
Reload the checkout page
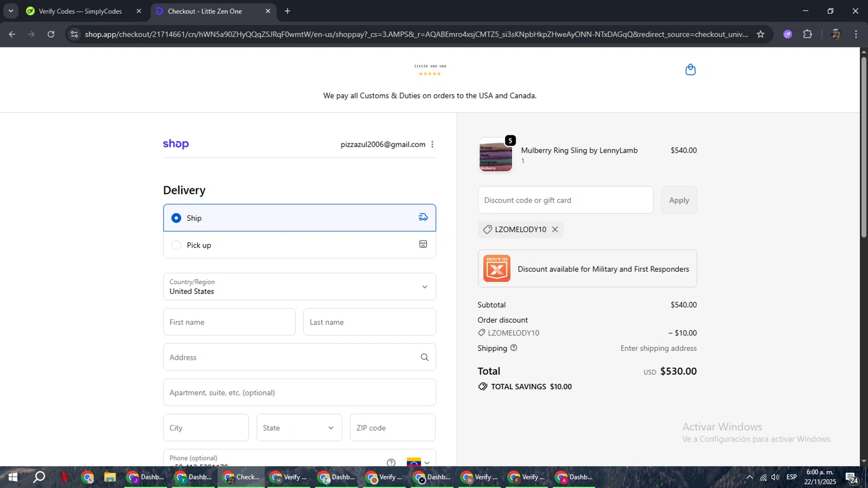pyautogui.click(x=51, y=34)
